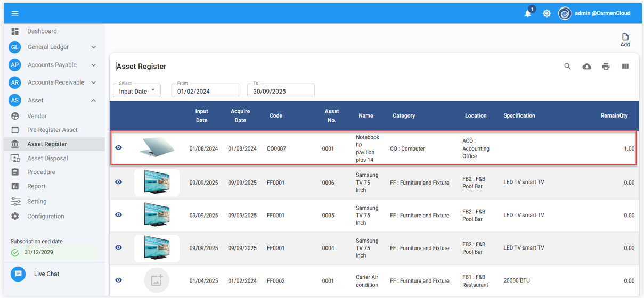The height and width of the screenshot is (298, 644).
Task: Click eye icon for Carier Air condition
Action: pos(119,280)
